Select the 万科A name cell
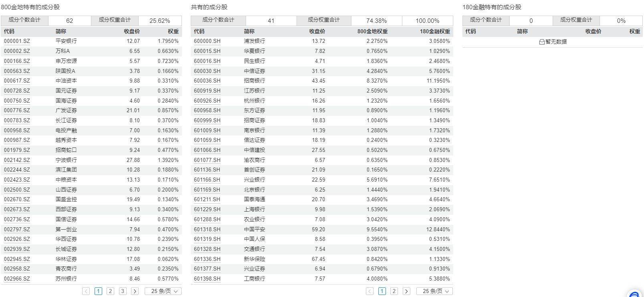The width and height of the screenshot is (644, 297). pos(63,51)
